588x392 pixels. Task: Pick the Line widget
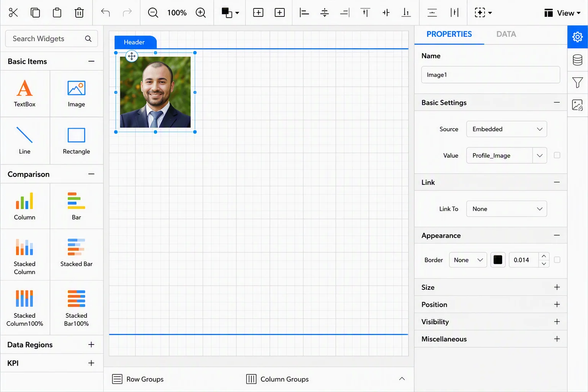click(x=25, y=140)
